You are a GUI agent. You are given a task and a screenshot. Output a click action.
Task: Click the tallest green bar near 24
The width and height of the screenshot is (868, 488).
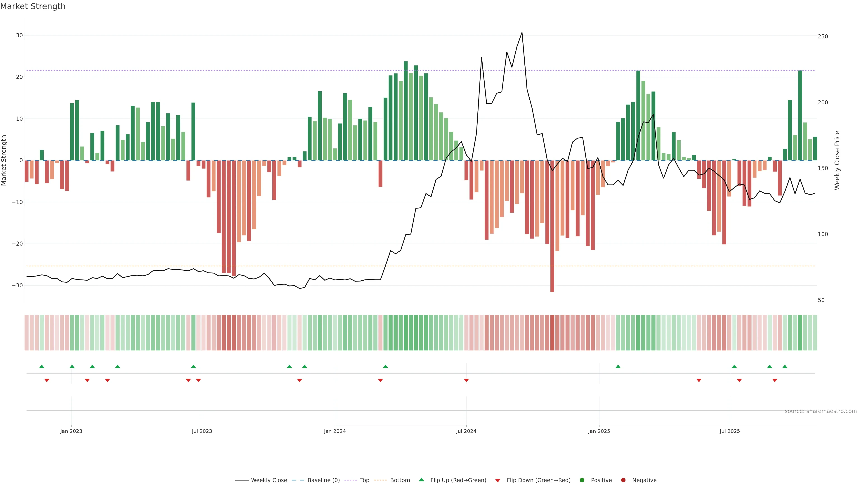[x=406, y=111]
